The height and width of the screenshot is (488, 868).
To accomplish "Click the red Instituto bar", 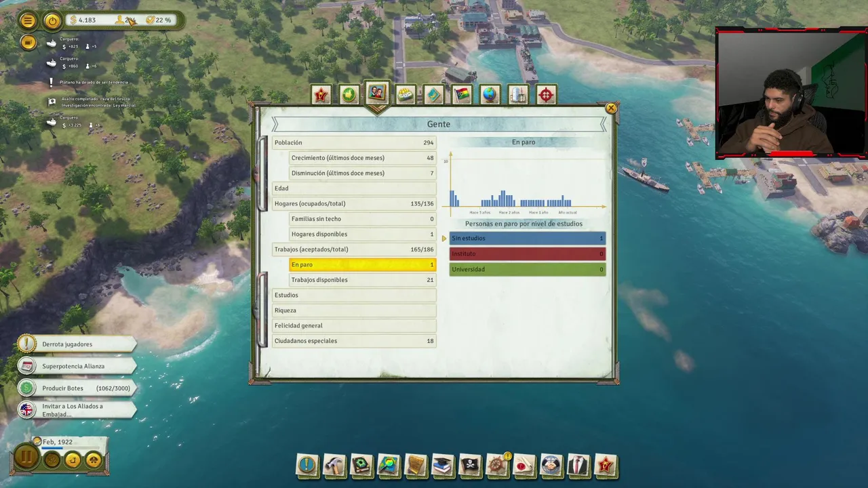I will point(527,253).
